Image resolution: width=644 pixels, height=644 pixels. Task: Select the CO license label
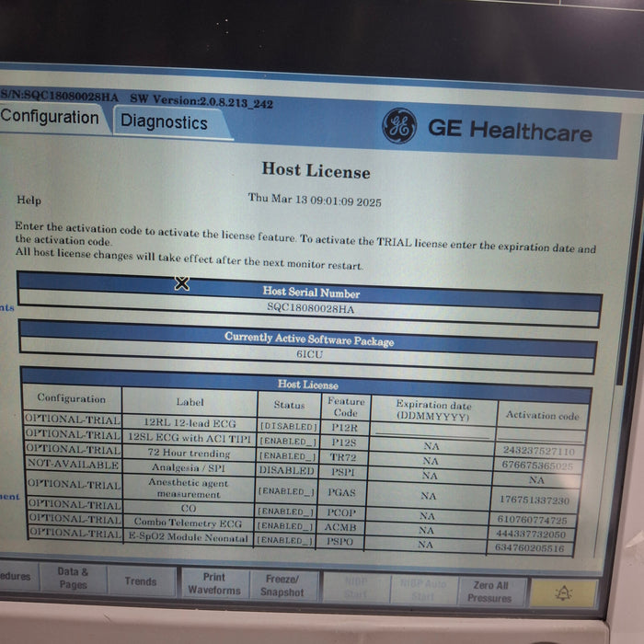click(189, 508)
